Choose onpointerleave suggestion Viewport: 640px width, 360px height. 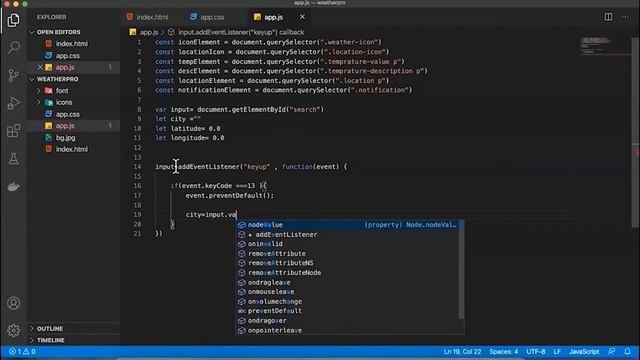348,330
